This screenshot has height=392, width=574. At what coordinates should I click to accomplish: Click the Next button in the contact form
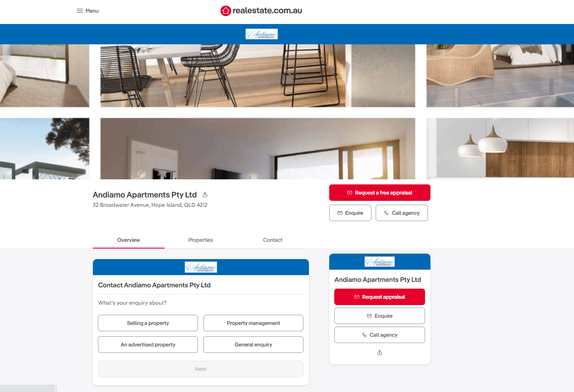(200, 369)
